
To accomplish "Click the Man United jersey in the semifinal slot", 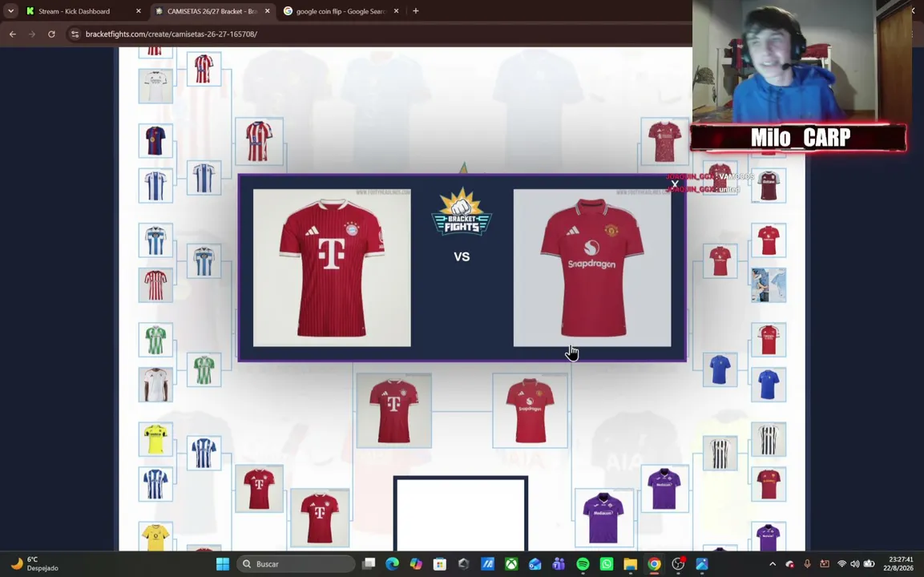I will (x=530, y=410).
